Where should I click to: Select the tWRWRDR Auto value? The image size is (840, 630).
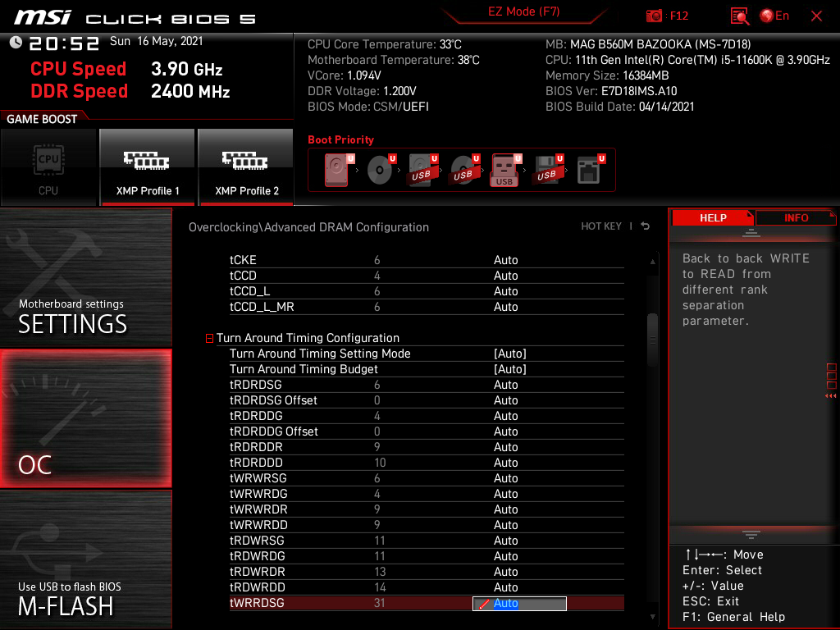tap(505, 509)
